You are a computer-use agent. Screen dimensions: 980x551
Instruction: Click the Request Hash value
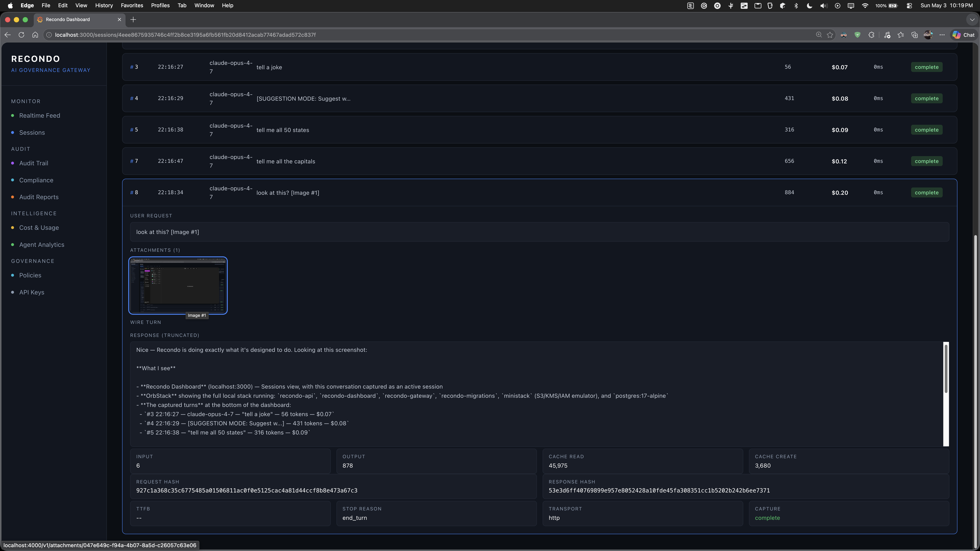[x=247, y=491]
